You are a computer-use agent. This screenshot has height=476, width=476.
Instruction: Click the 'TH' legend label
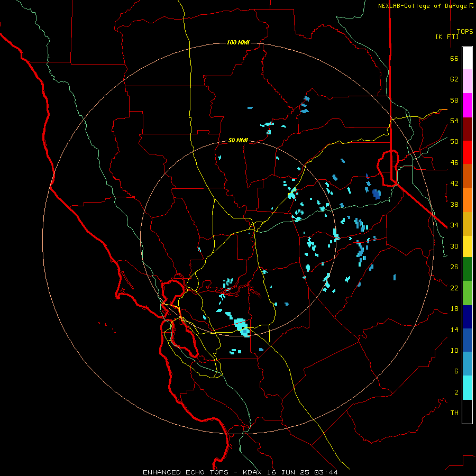[454, 413]
